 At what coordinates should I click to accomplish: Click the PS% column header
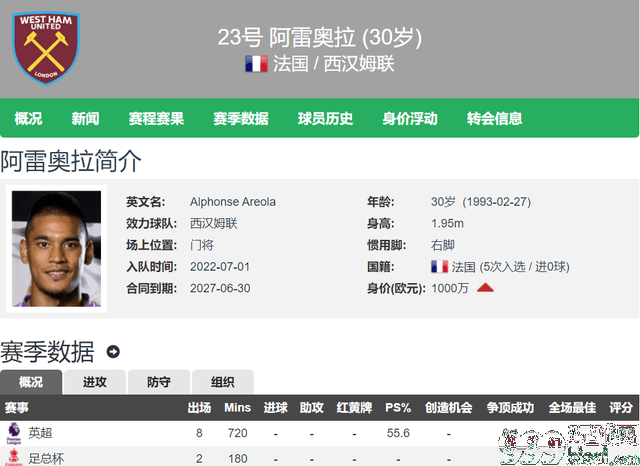coord(398,408)
